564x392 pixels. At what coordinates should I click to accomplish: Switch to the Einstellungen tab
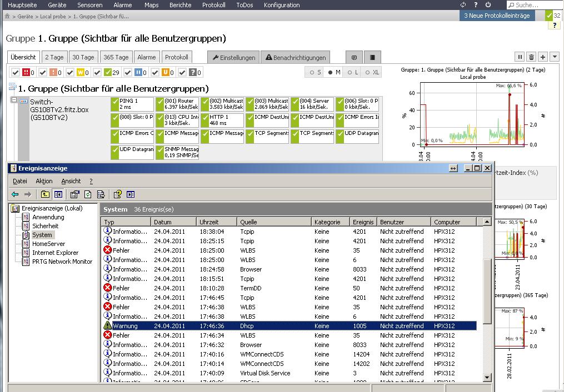click(x=234, y=58)
